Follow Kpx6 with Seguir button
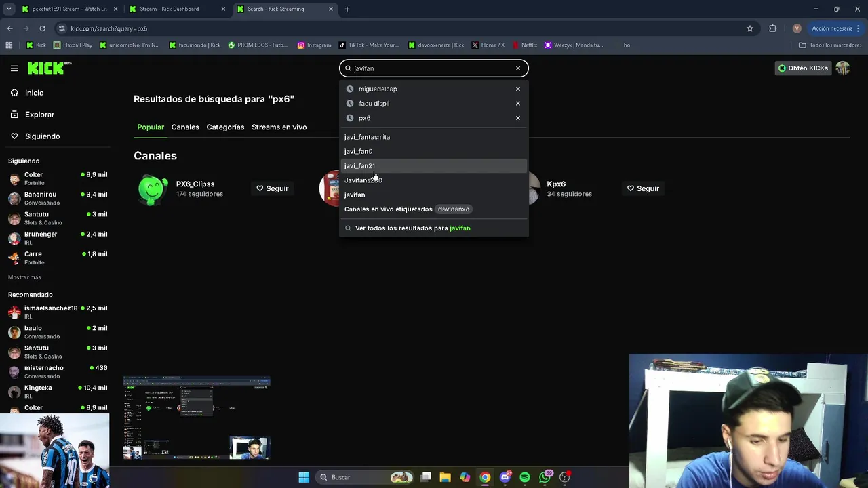The image size is (868, 488). coord(643,188)
